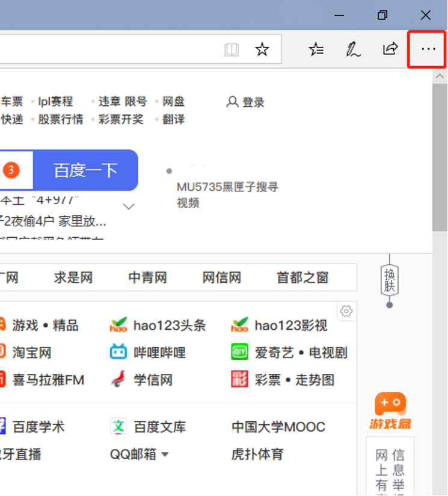Open the 百度文库 link

[x=159, y=427]
